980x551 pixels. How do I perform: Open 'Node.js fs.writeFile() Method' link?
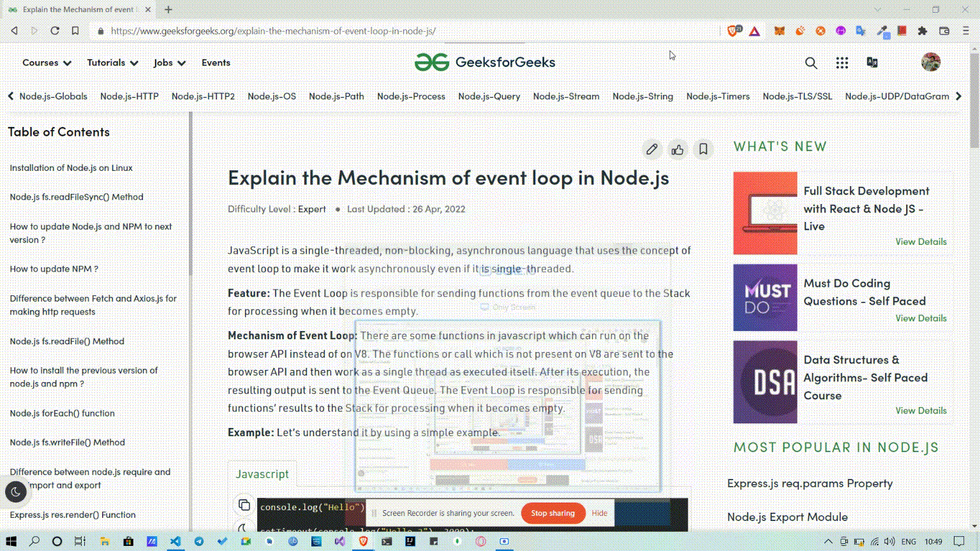pyautogui.click(x=67, y=443)
